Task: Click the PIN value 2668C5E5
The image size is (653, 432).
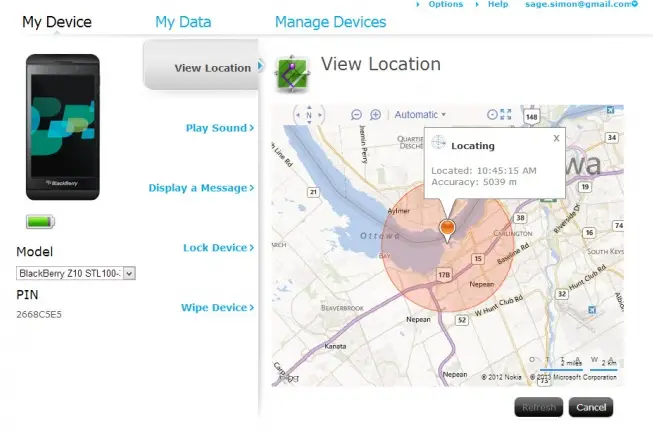Action: (x=39, y=315)
